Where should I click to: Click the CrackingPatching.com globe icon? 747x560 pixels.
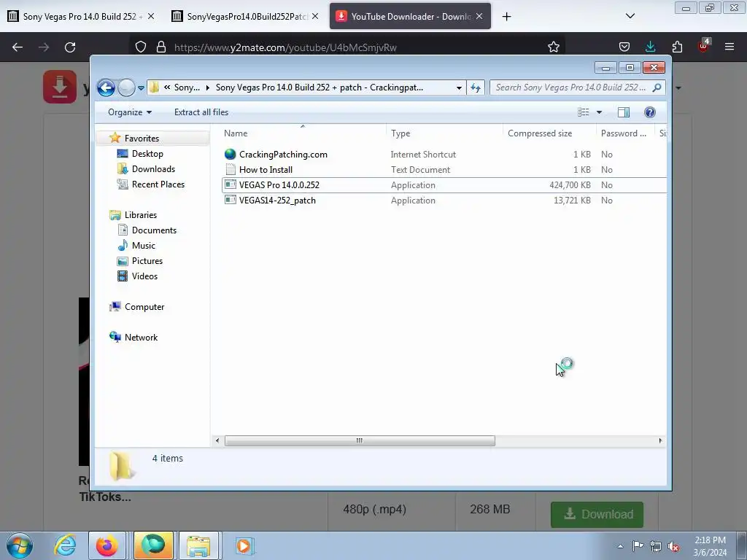(230, 155)
